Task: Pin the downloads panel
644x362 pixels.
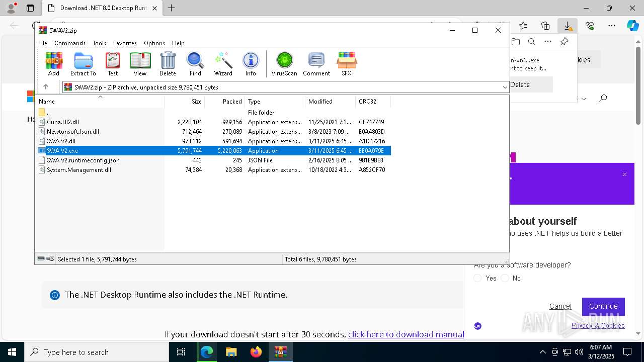Action: [x=564, y=42]
